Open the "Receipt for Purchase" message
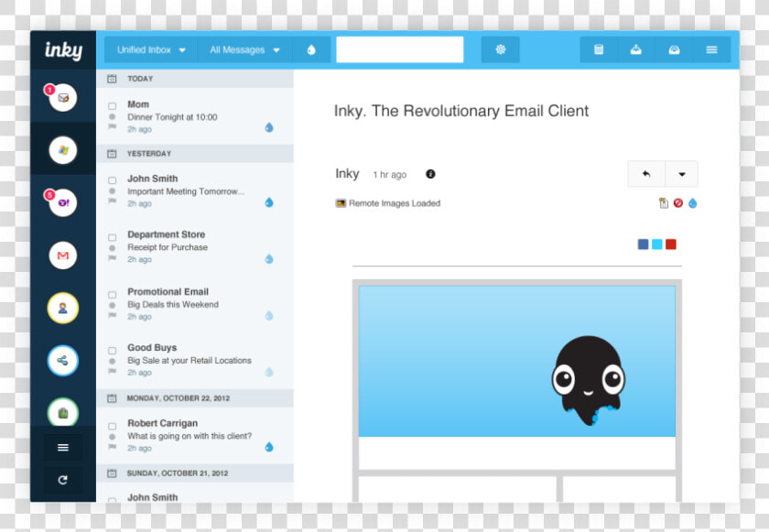Screen dimensions: 769x532 click(168, 247)
